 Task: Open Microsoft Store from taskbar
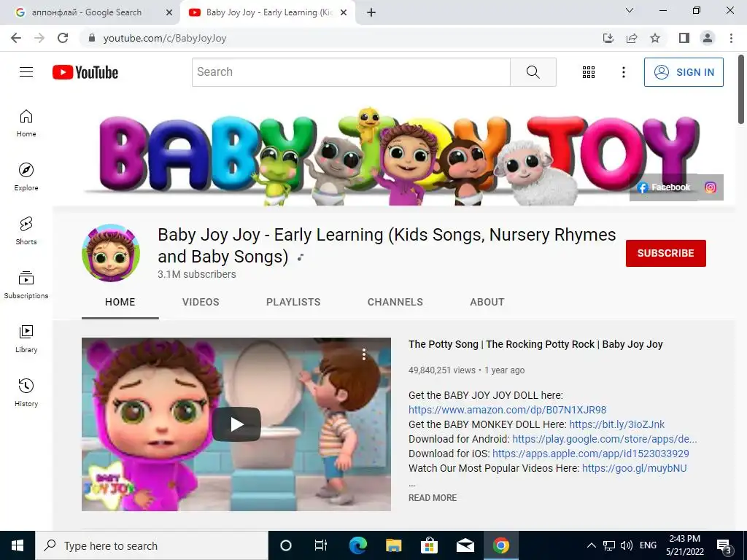[429, 545]
